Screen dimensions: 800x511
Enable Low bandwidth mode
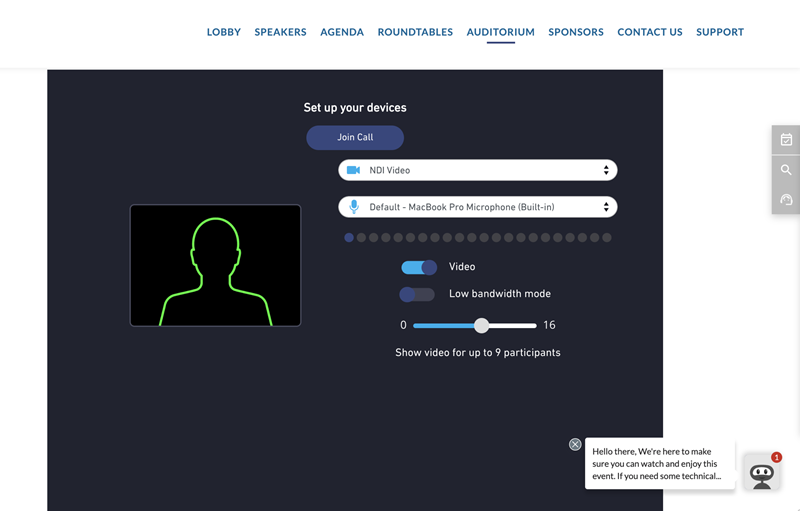tap(417, 294)
